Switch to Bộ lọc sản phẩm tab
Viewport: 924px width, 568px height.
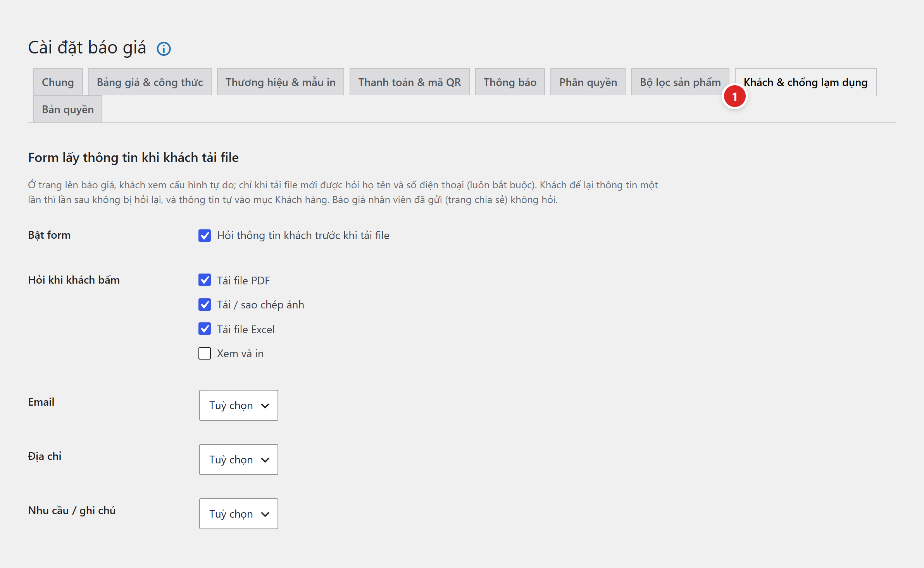click(x=680, y=82)
